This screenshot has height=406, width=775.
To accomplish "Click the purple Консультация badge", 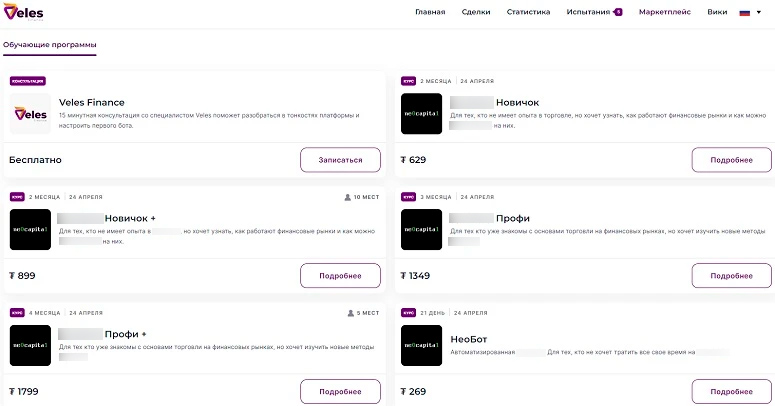I will pyautogui.click(x=28, y=81).
